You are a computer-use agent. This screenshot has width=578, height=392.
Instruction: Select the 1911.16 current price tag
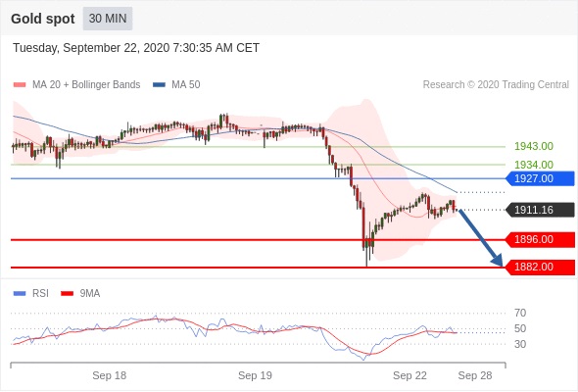tap(540, 210)
